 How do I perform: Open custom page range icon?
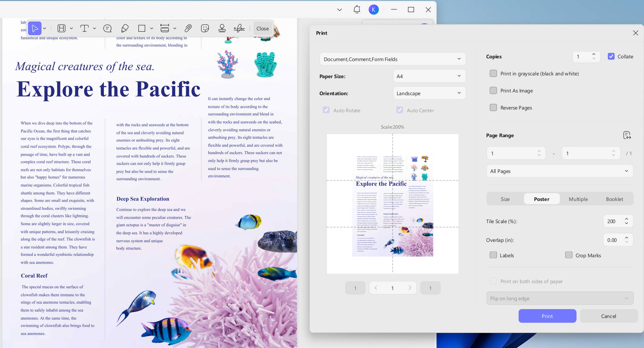point(627,135)
